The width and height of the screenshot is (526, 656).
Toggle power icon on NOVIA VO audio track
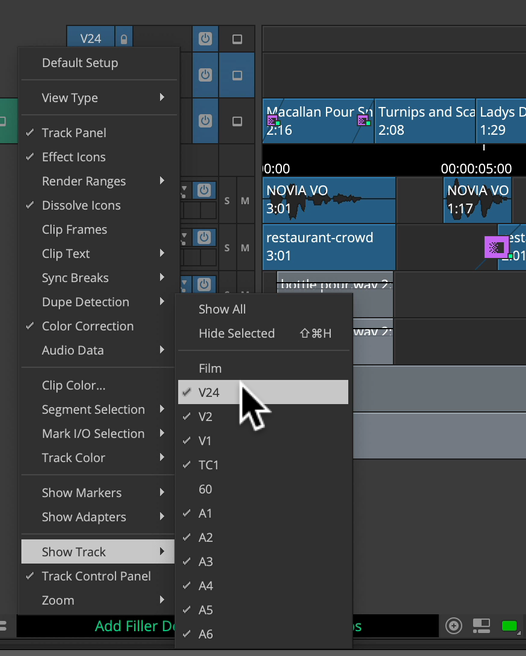point(204,190)
